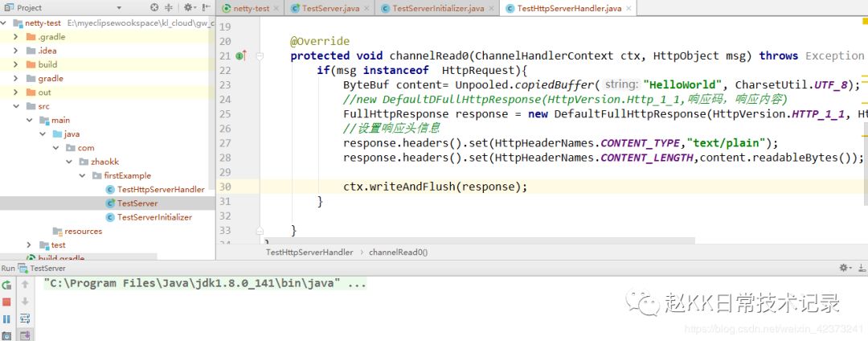Image resolution: width=868 pixels, height=341 pixels.
Task: Open the Project view dropdown
Action: pos(119,8)
